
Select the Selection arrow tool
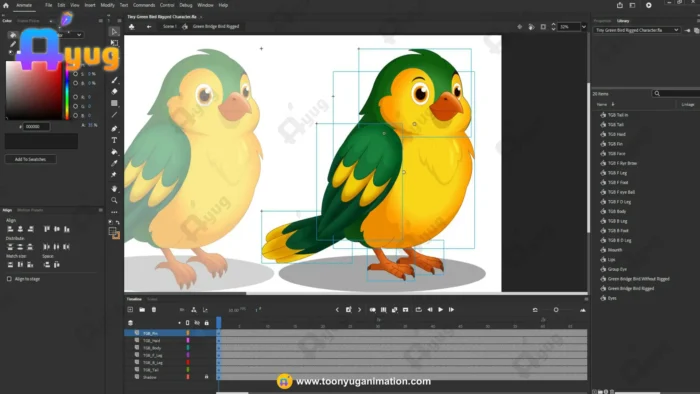(114, 32)
